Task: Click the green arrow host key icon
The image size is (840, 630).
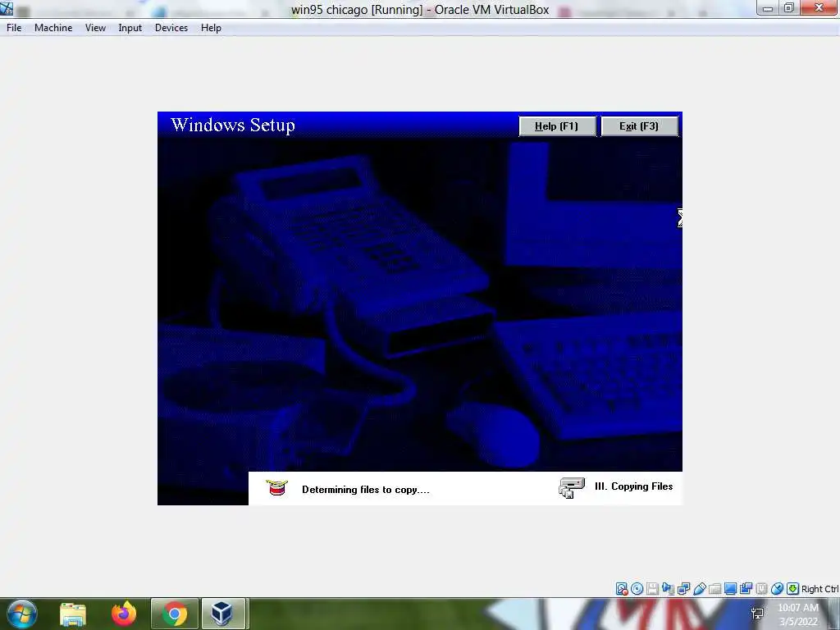Action: [x=792, y=589]
